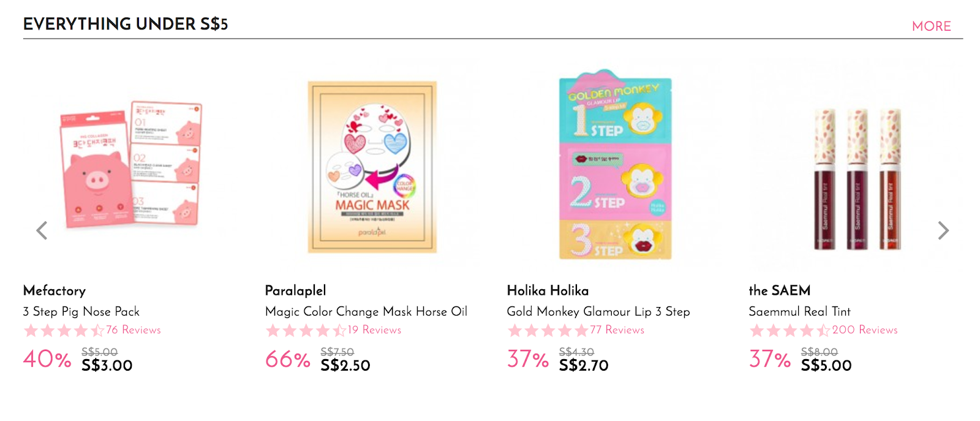Screen dimensions: 980x421
Task: Click Magic Color Change Mask Horse Oil title
Action: pyautogui.click(x=366, y=311)
